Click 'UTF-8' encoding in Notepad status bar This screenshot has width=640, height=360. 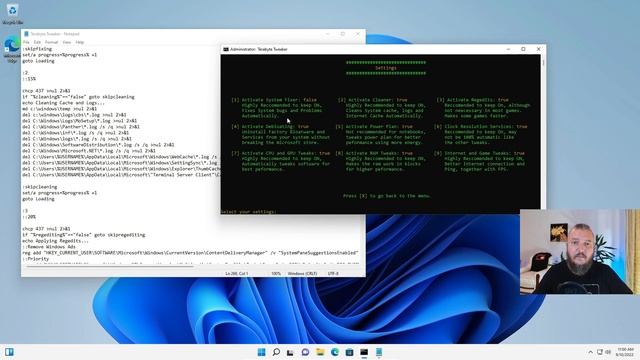point(333,273)
